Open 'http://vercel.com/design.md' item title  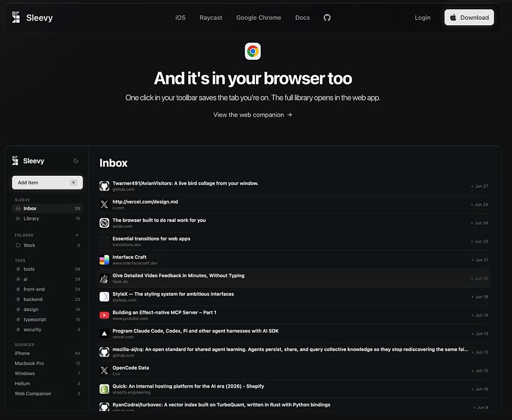(145, 202)
